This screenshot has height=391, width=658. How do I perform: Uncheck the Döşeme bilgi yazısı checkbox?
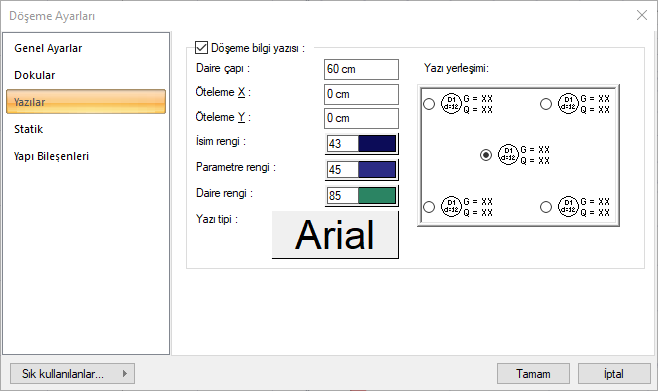201,48
